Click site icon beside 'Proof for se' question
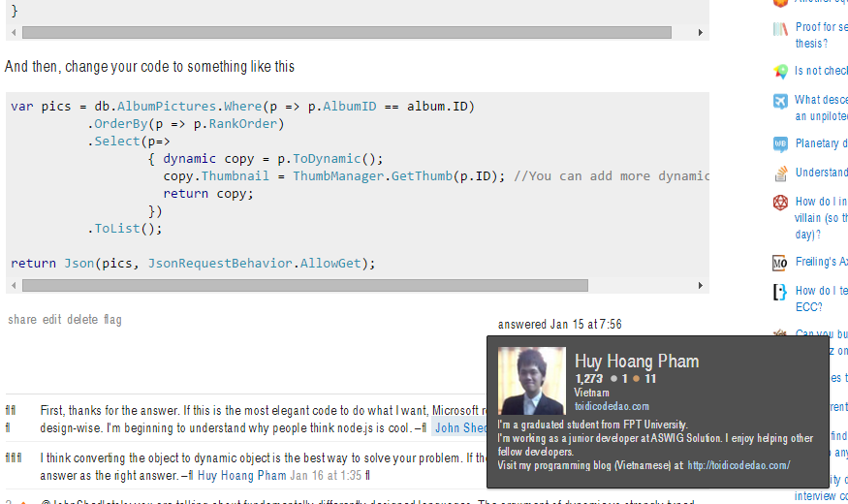This screenshot has width=848, height=504. 780,29
